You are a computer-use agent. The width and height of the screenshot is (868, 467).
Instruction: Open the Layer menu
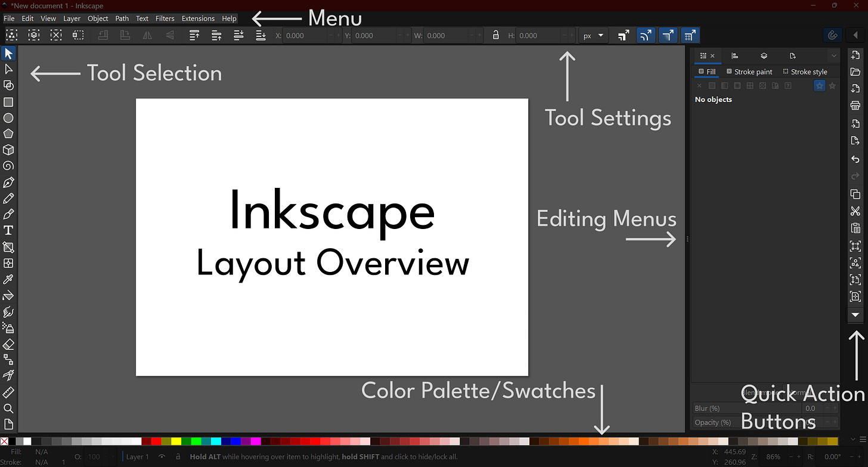[x=72, y=18]
